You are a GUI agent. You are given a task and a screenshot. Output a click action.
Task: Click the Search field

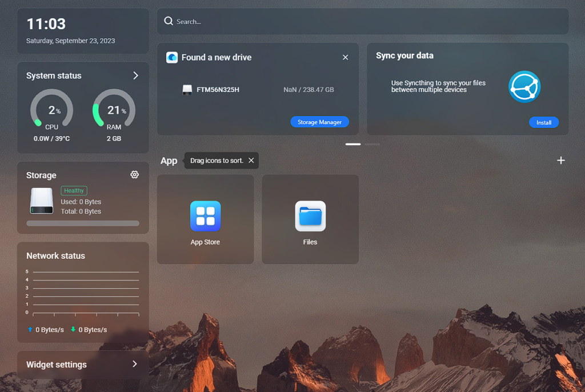pos(363,22)
